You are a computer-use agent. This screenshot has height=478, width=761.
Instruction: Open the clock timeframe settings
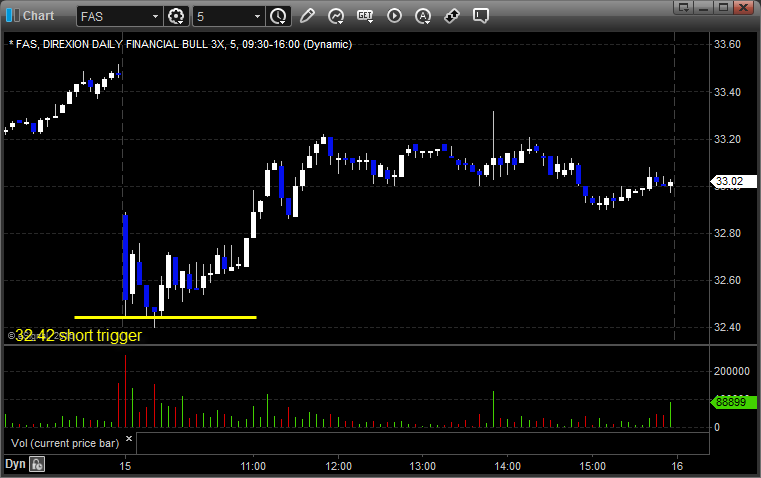[279, 16]
